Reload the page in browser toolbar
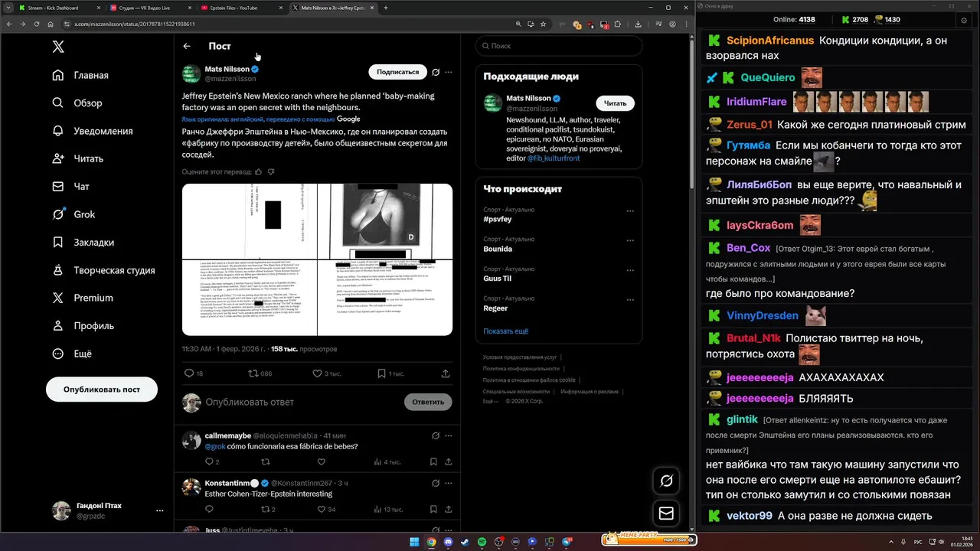 (x=37, y=24)
